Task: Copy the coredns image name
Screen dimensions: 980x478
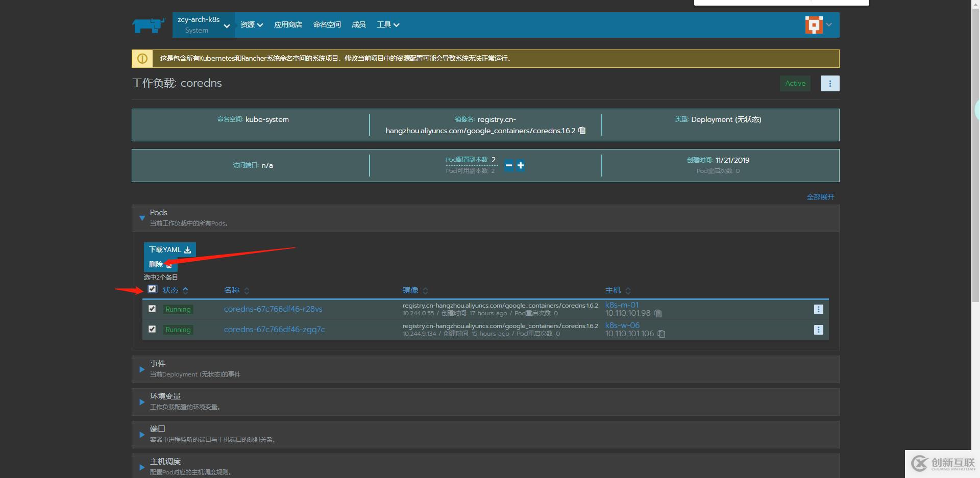Action: pos(582,131)
